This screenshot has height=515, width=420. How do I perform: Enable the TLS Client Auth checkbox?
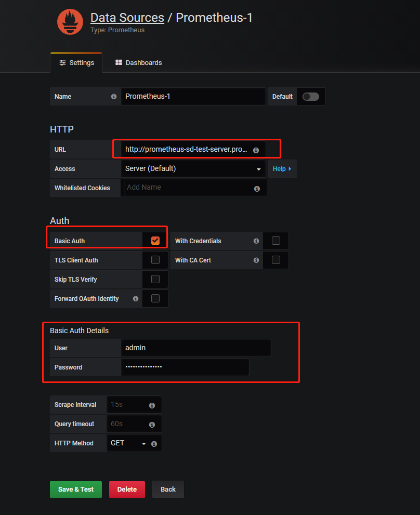coord(155,260)
